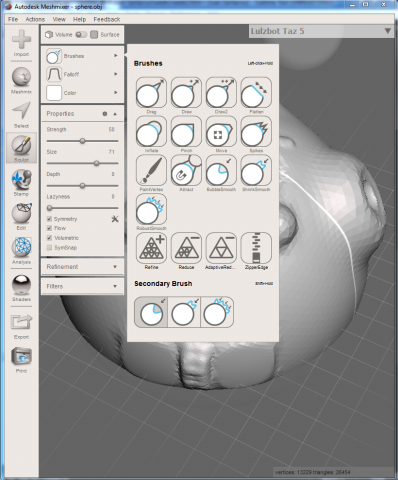Select the Flatten brush
Image resolution: width=398 pixels, height=480 pixels.
256,93
